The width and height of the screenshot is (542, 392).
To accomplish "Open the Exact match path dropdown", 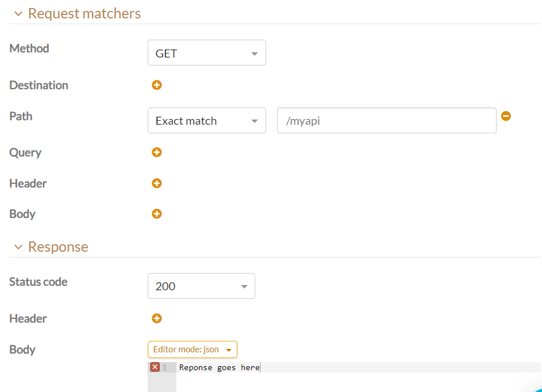I will click(206, 121).
